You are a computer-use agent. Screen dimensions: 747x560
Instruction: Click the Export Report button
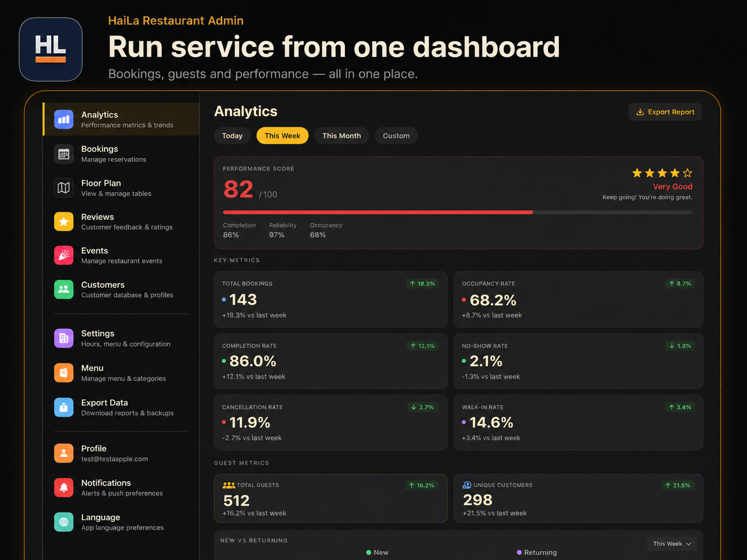point(665,112)
